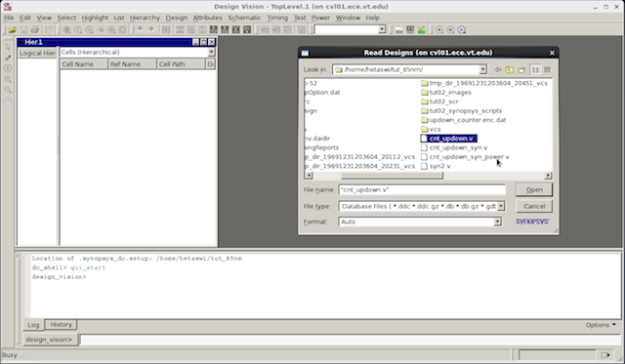The image size is (625, 364).
Task: Open the Hierarchy menu
Action: pyautogui.click(x=145, y=18)
